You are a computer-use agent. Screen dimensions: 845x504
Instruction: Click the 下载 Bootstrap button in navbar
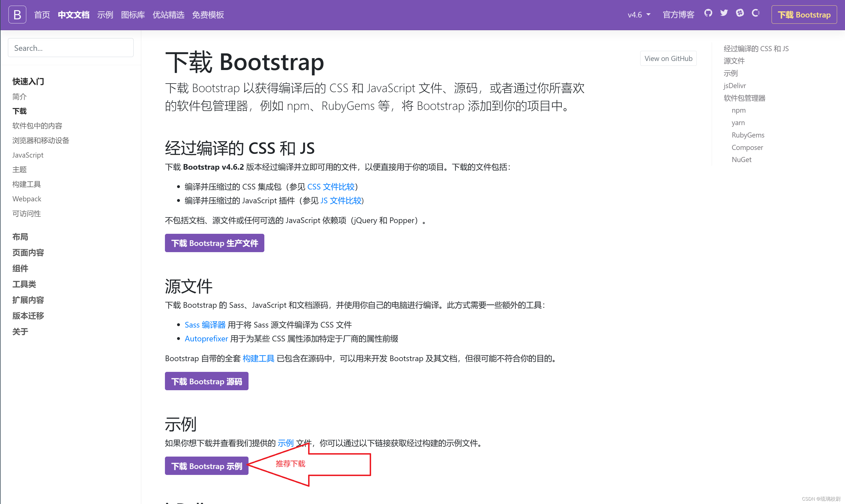pos(803,14)
